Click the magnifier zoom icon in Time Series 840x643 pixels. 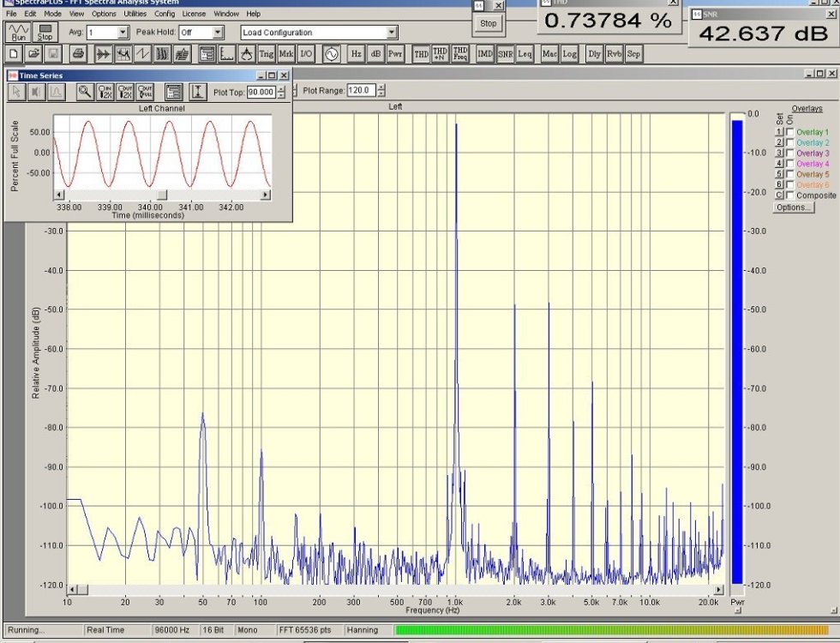85,92
